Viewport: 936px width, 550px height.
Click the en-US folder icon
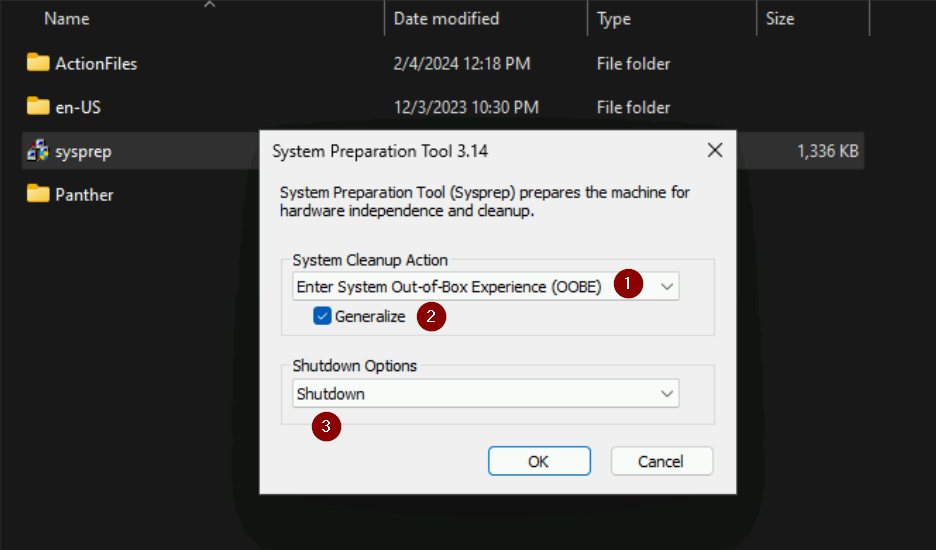(38, 106)
